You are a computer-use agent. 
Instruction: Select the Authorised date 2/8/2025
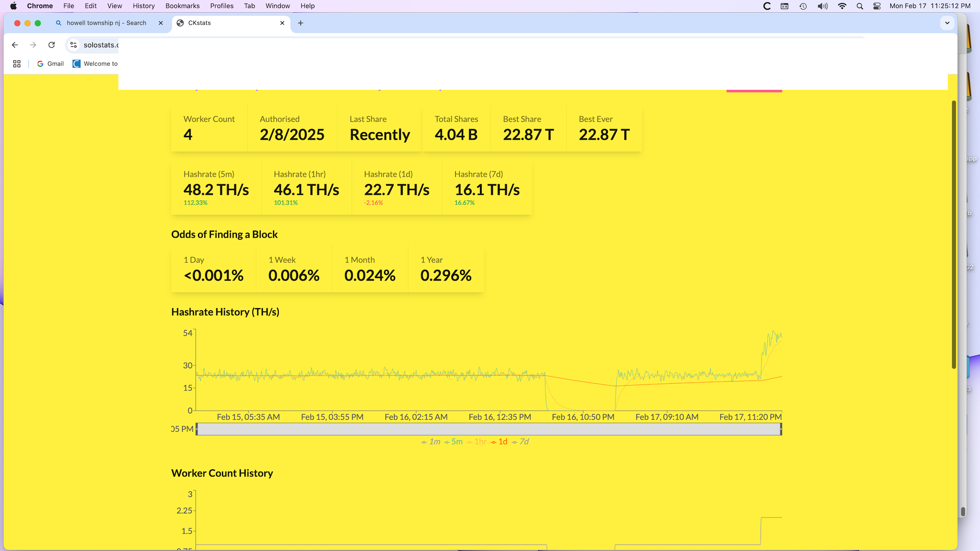(x=292, y=135)
